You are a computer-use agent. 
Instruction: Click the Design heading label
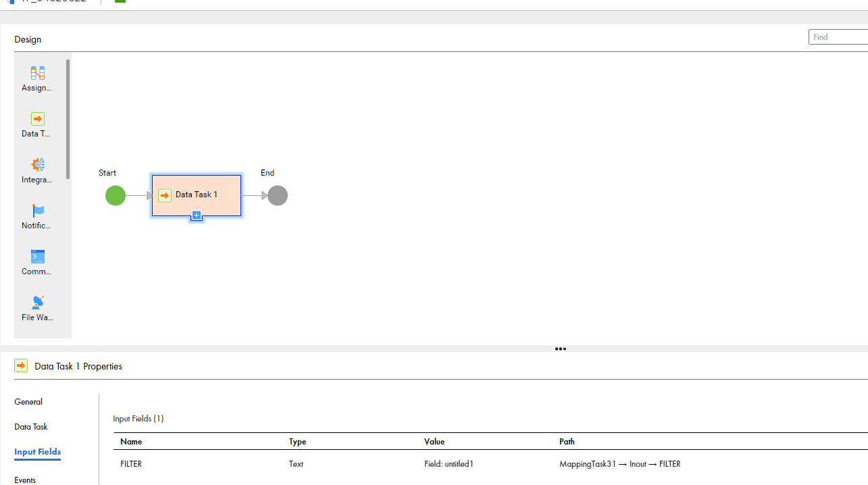pos(28,39)
